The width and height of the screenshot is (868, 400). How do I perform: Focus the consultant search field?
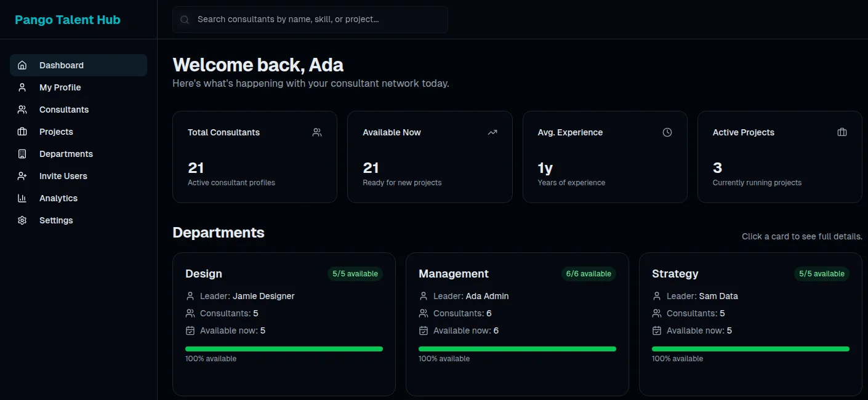(x=310, y=20)
